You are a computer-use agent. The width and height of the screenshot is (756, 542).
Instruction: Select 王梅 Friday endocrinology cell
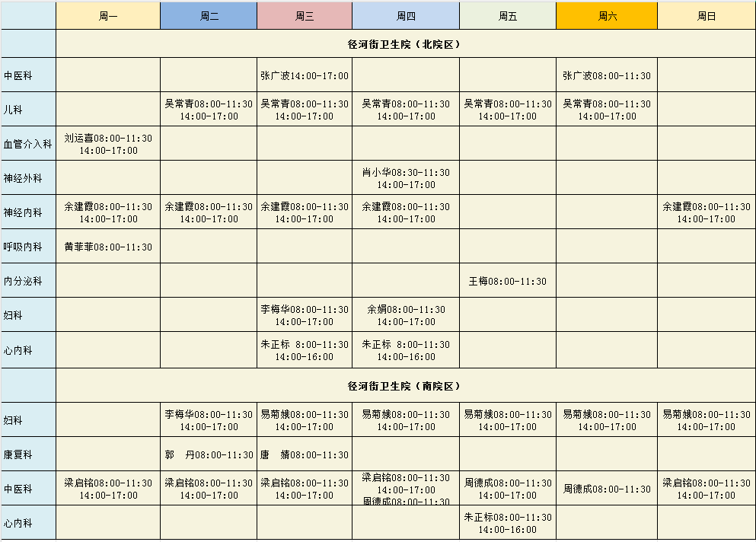click(x=508, y=281)
